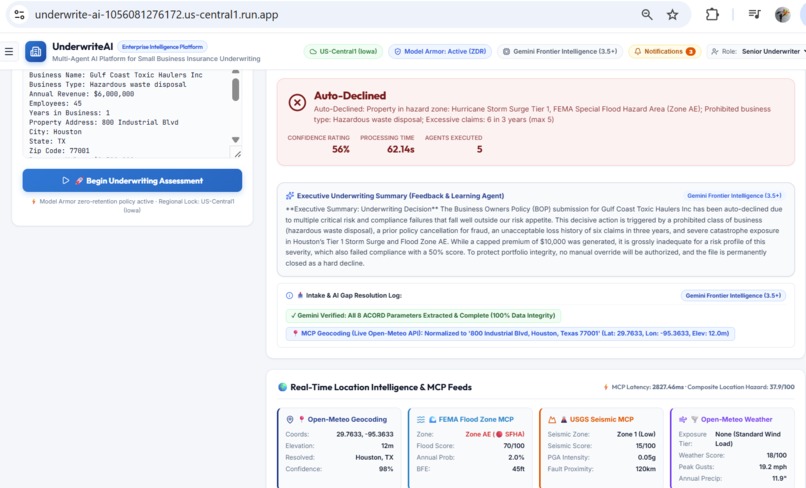Click the Open-Meteo Weather wind icon
The image size is (806, 488).
click(683, 420)
